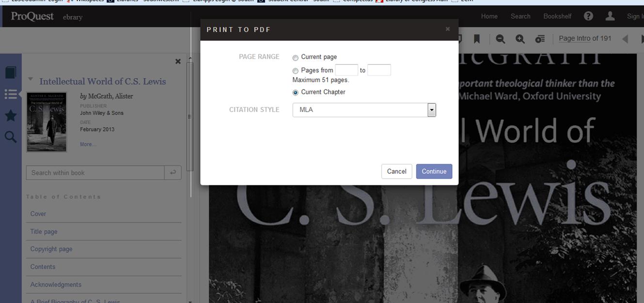
Task: Open the table of contents list icon
Action: click(11, 94)
